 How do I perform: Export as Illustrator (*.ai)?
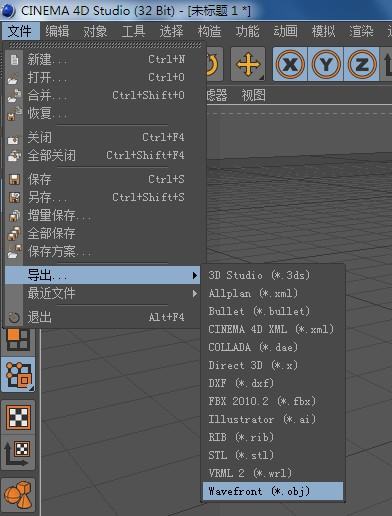pos(273,419)
